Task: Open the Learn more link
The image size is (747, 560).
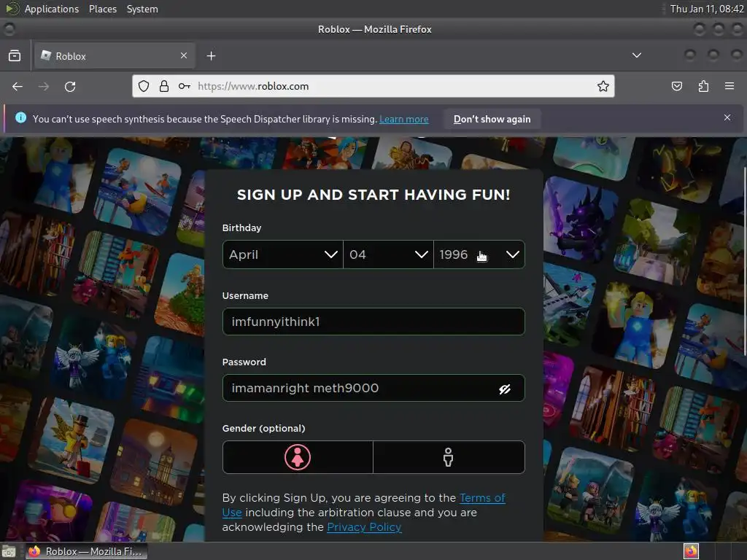Action: 404,119
